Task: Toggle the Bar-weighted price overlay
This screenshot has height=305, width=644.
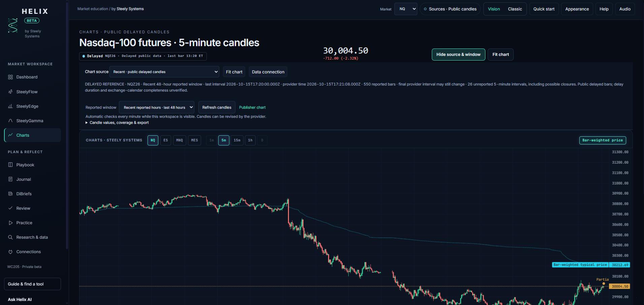Action: point(603,140)
